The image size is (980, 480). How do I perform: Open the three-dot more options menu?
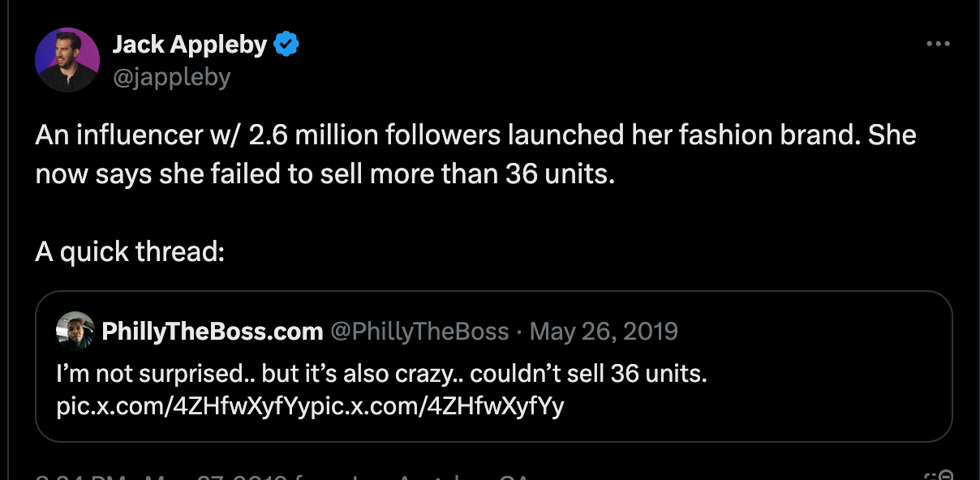[937, 44]
